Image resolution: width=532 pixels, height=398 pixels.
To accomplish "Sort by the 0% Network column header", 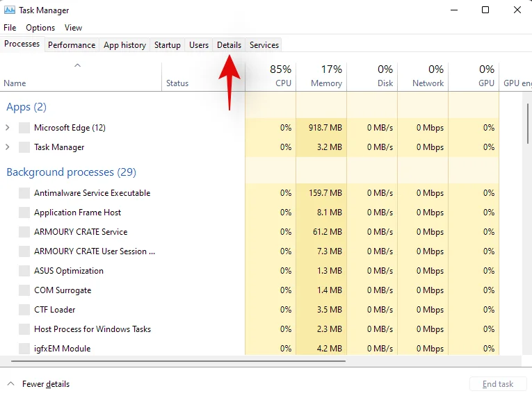I will coord(423,77).
